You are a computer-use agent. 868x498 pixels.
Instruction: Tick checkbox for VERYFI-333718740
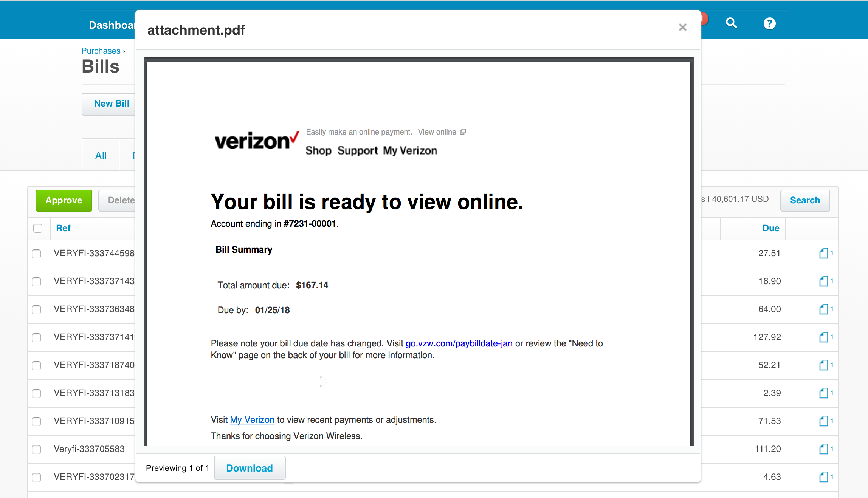[36, 365]
